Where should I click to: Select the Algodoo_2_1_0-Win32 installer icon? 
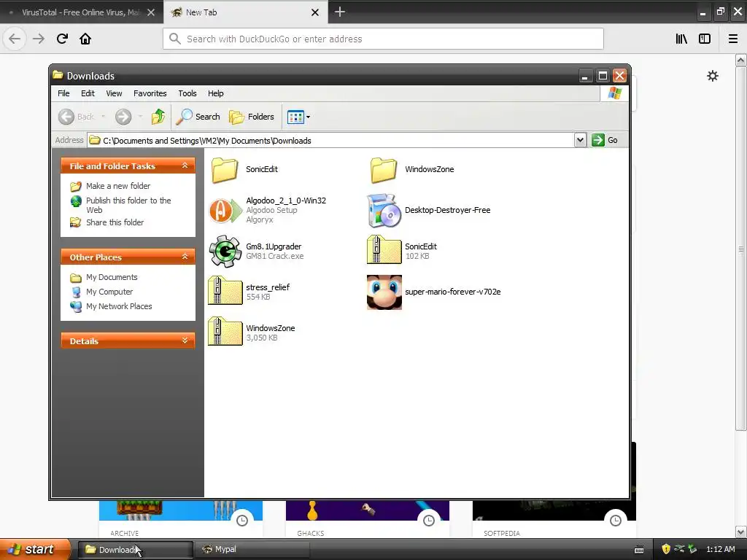pos(225,211)
